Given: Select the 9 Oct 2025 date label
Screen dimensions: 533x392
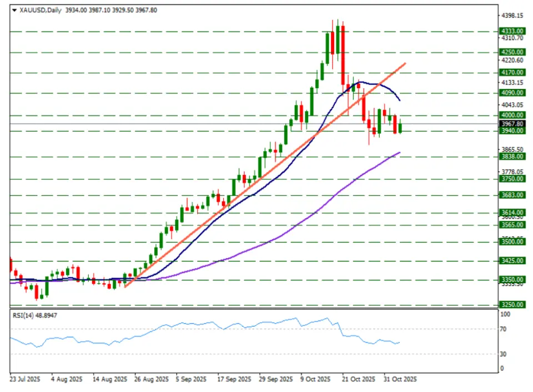Looking at the screenshot, I should pos(315,380).
